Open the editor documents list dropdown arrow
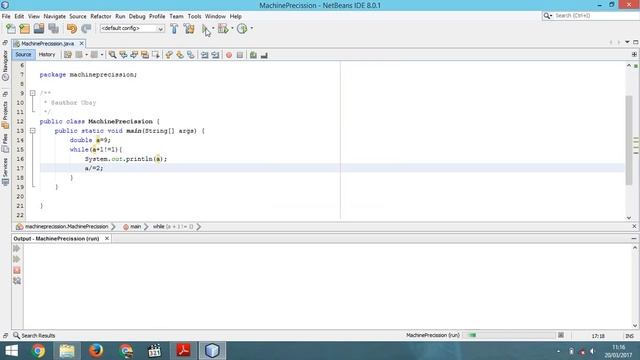Image resolution: width=640 pixels, height=360 pixels. [x=627, y=42]
